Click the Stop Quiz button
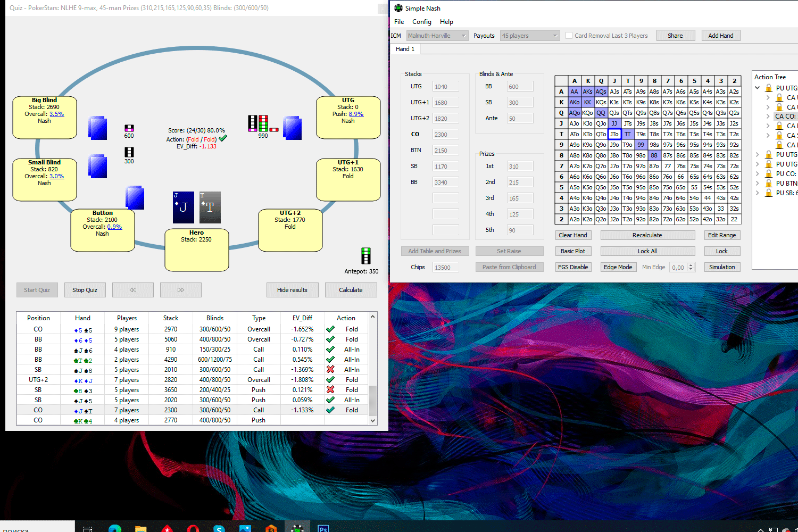 pos(85,290)
